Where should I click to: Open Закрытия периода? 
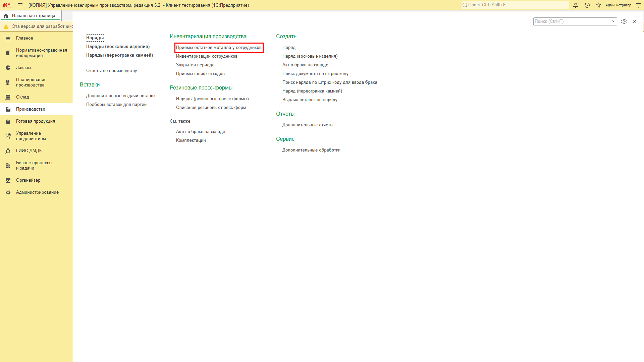pos(195,65)
